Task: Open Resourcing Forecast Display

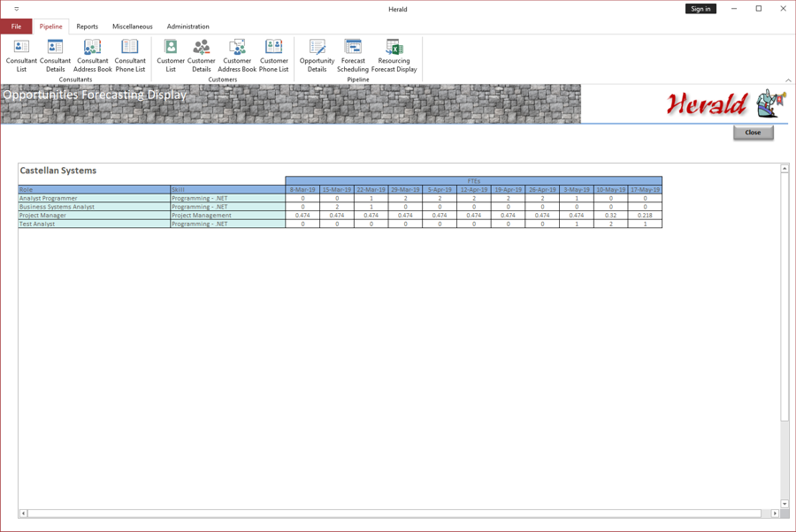Action: tap(394, 56)
